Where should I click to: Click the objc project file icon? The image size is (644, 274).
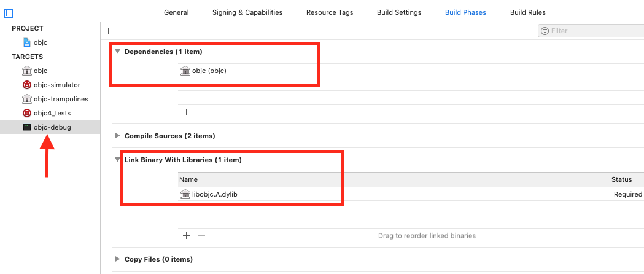point(26,42)
